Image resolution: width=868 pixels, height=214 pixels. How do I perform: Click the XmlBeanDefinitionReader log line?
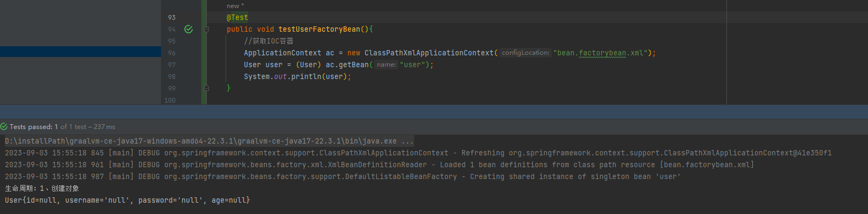pos(380,165)
